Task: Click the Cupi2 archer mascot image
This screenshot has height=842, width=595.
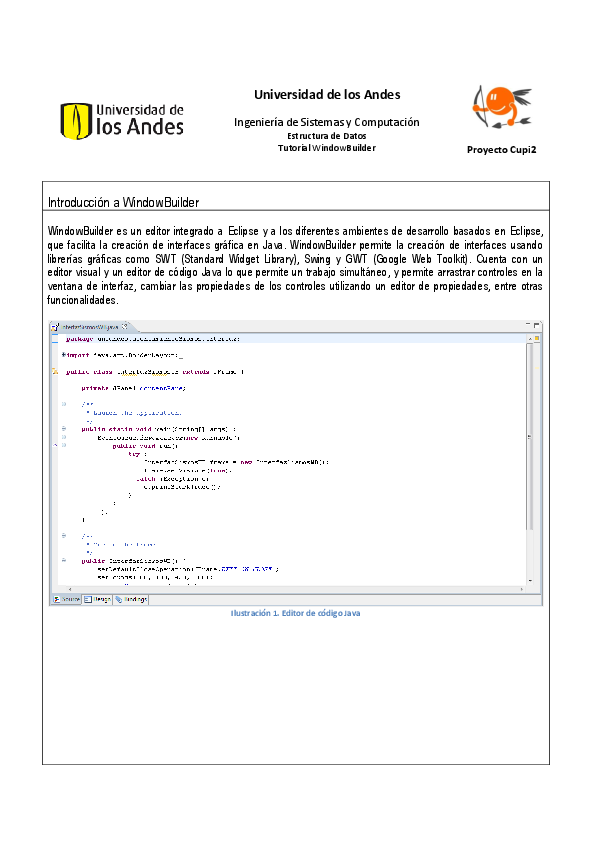Action: click(x=502, y=107)
